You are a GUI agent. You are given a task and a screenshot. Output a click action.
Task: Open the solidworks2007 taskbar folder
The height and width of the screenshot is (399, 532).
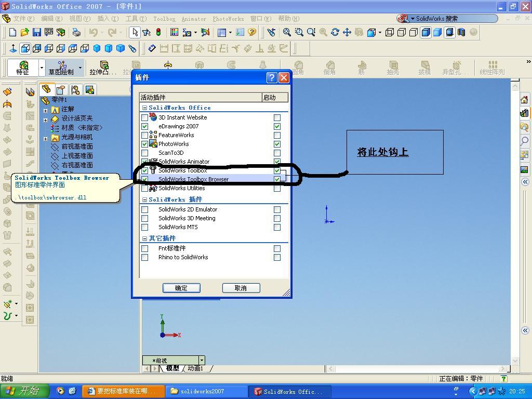click(206, 391)
